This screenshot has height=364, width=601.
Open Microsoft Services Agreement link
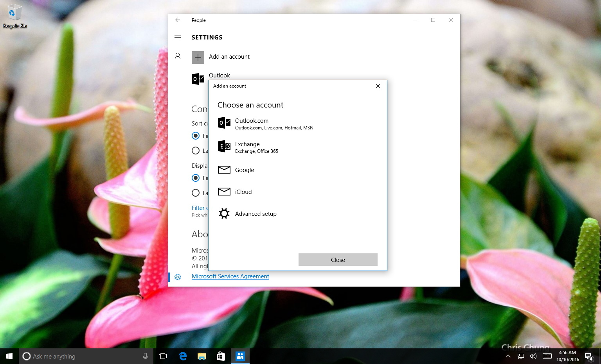(230, 276)
